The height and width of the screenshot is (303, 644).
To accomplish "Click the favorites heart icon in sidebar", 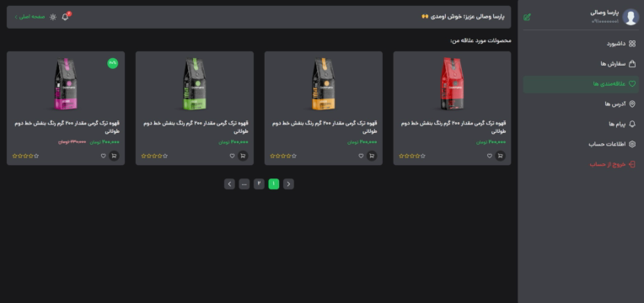I will coord(632,83).
